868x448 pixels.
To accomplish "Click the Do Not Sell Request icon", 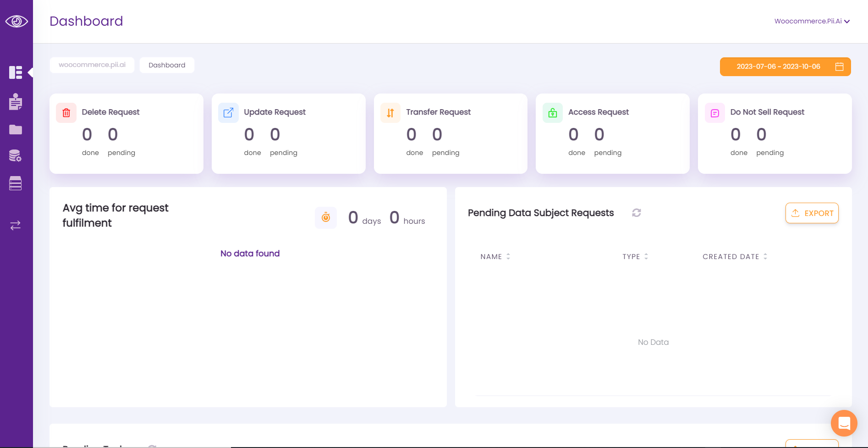I will (715, 113).
